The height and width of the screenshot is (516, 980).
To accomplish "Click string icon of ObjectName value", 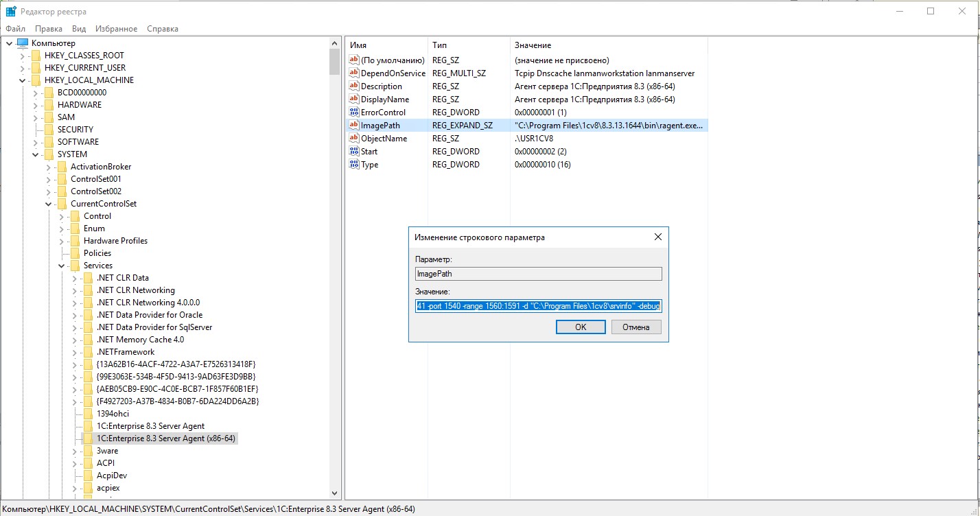I will pos(354,138).
